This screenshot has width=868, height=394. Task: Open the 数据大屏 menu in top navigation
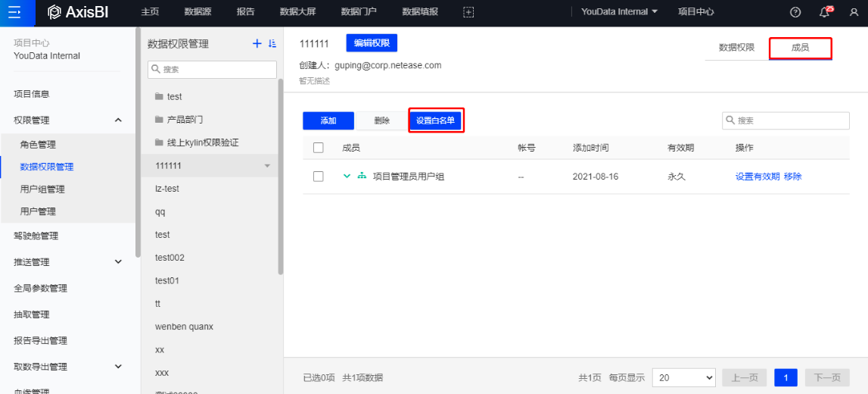tap(298, 12)
